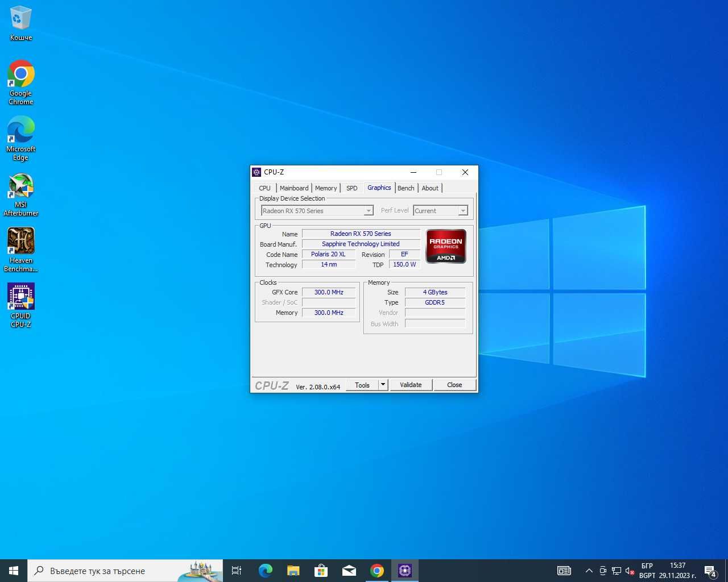Viewport: 728px width, 582px height.
Task: Click the empty memory Vendor field
Action: click(435, 313)
